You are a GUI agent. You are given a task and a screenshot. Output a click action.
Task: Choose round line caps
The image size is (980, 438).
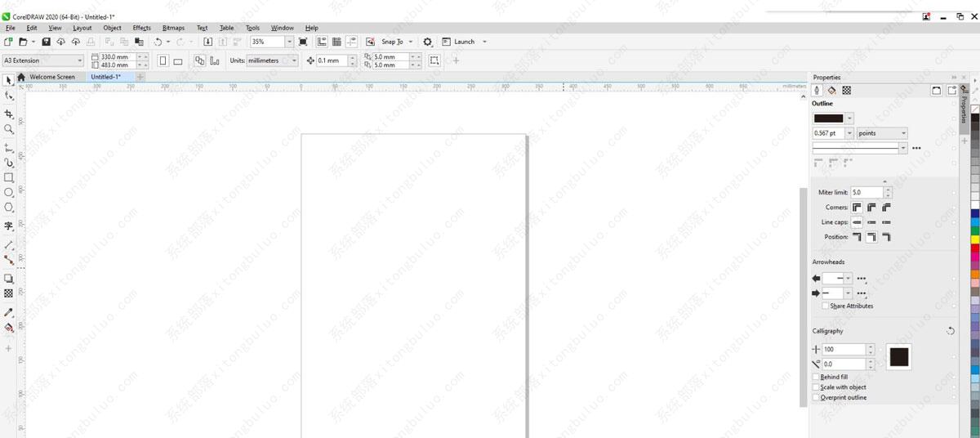pyautogui.click(x=871, y=222)
